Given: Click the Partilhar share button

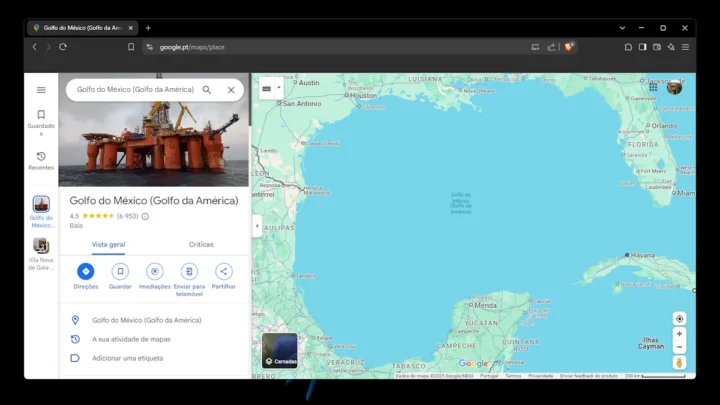Looking at the screenshot, I should pyautogui.click(x=224, y=276).
